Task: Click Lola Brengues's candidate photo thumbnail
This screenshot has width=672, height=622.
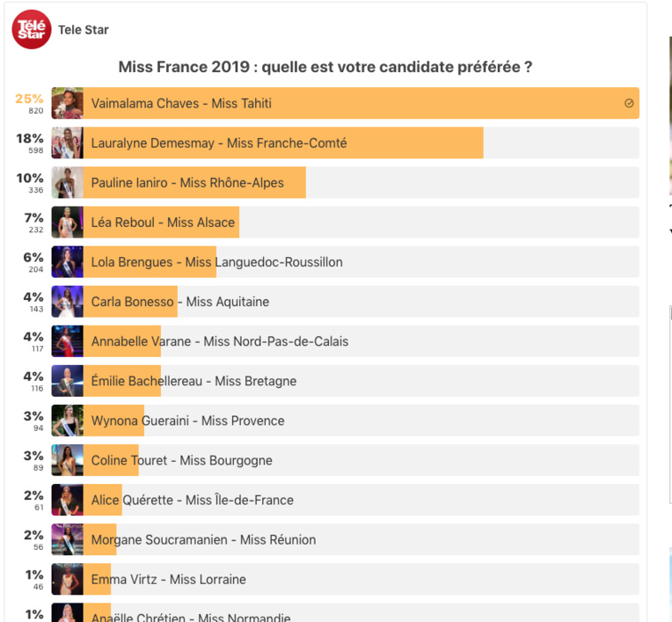Action: [x=68, y=262]
